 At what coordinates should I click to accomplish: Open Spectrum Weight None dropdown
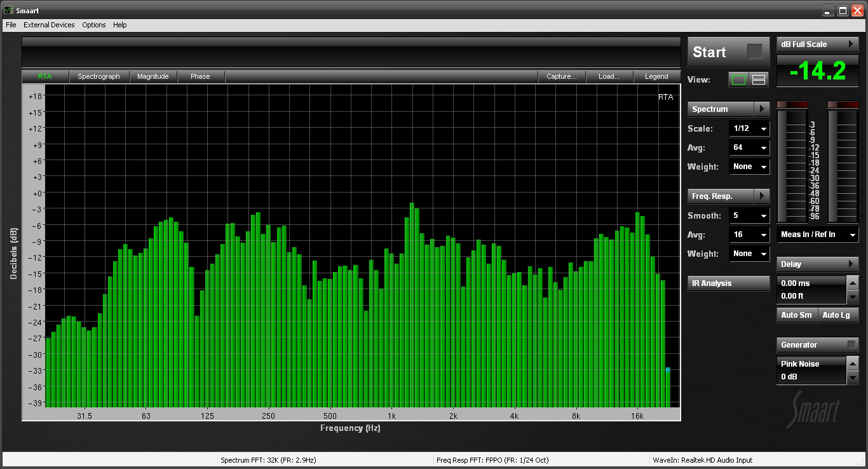(749, 167)
